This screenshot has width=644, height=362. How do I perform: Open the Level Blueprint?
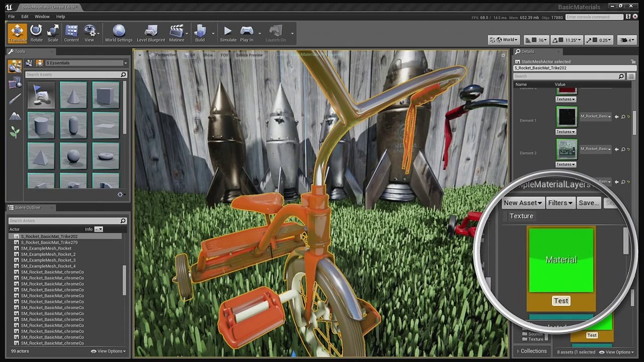(x=151, y=33)
